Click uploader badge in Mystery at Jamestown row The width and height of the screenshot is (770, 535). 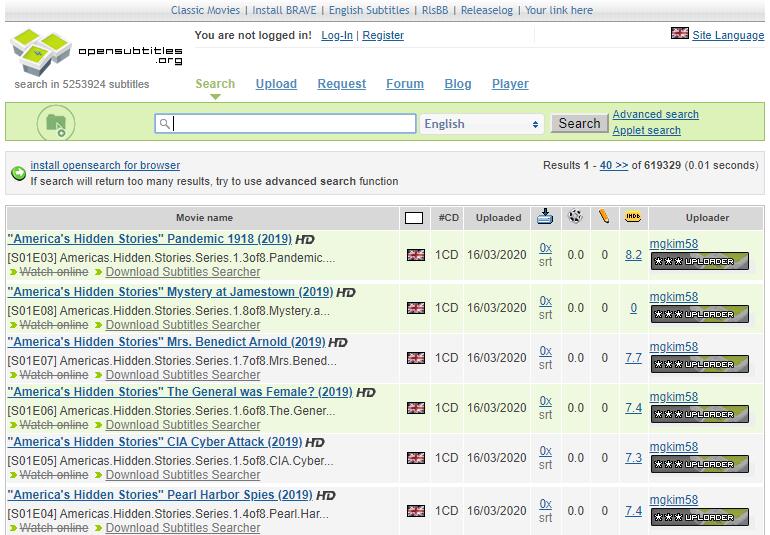click(700, 314)
